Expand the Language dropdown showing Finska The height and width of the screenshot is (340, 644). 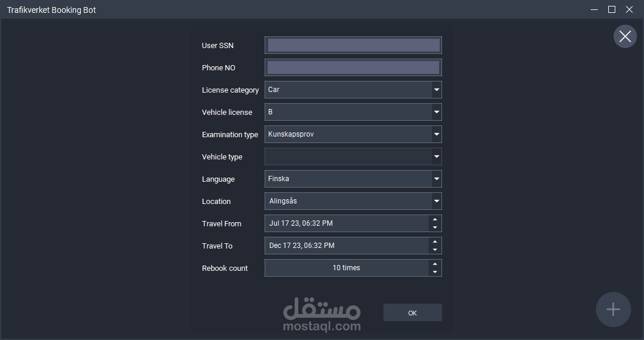(x=437, y=179)
